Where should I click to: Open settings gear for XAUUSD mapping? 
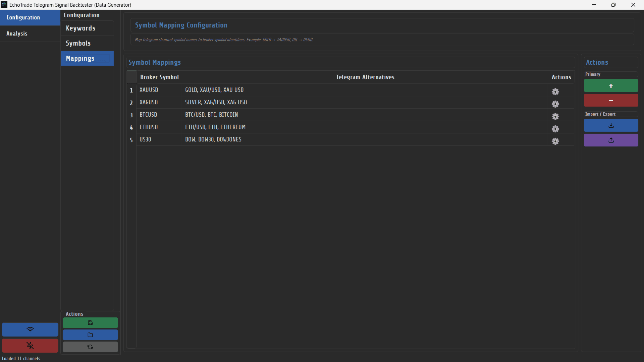555,92
